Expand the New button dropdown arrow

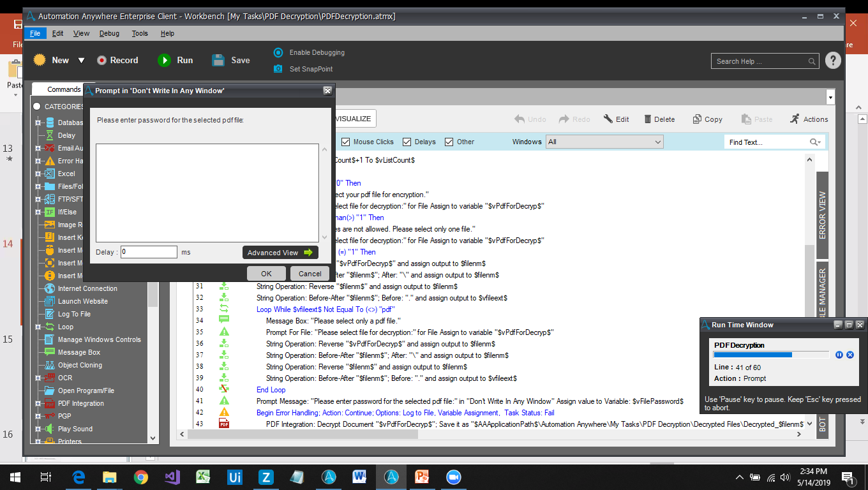pyautogui.click(x=81, y=61)
